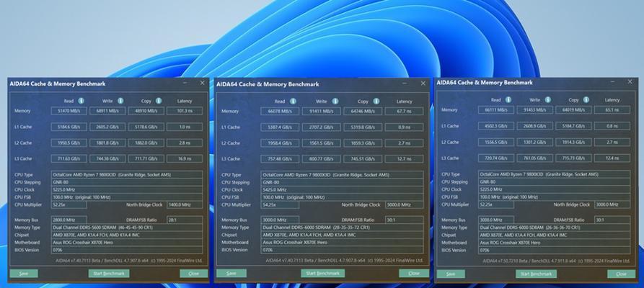This screenshot has width=644, height=288.
Task: Click the Copy info icon in the left window
Action: coord(159,101)
